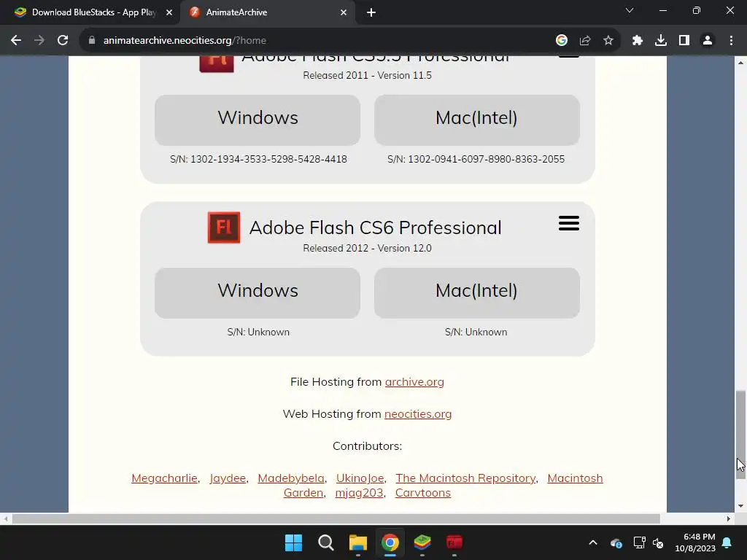Click the 'Contributors:' label
747x560 pixels.
(x=368, y=446)
